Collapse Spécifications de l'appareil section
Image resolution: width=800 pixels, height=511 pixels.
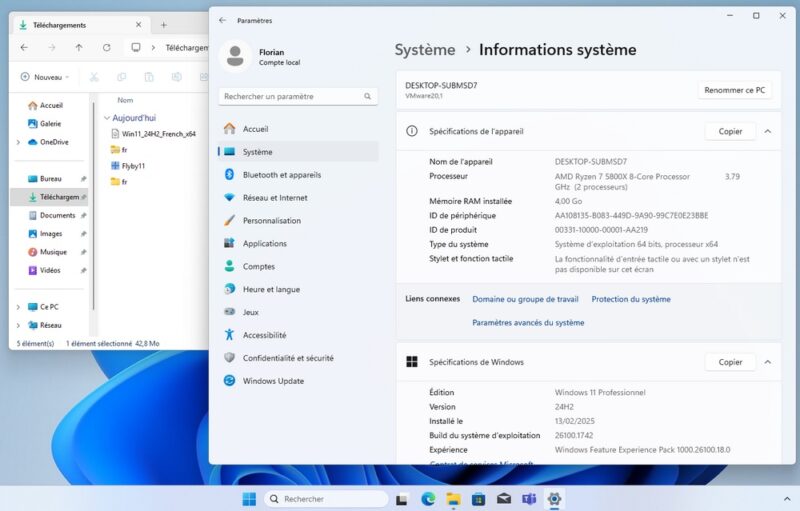point(767,131)
